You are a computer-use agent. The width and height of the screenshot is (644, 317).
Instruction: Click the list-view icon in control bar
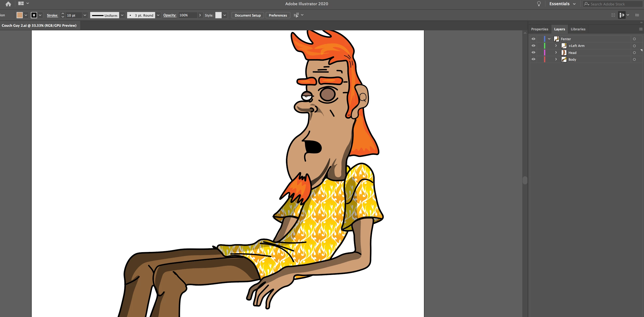coord(637,15)
